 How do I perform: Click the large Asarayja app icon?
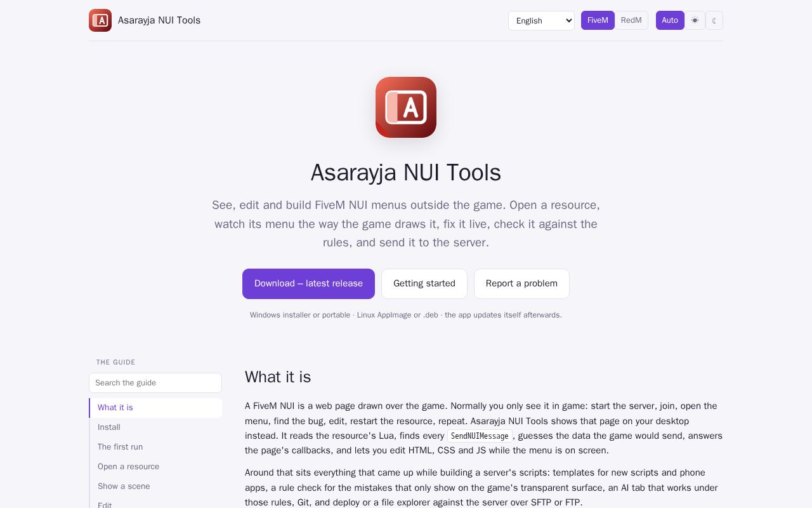406,107
